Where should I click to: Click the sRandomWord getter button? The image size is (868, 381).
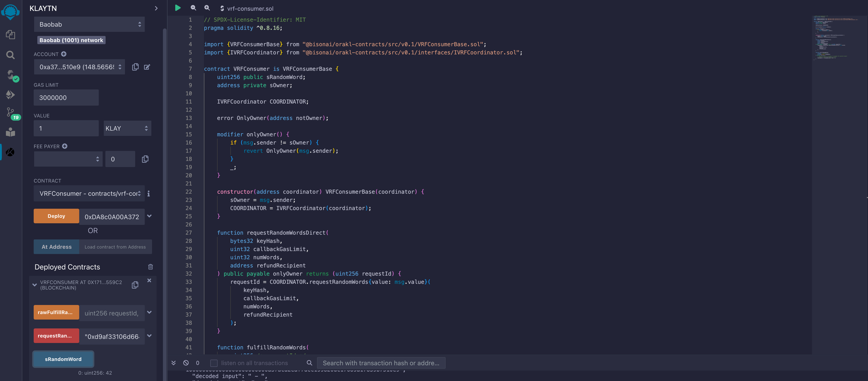(63, 359)
